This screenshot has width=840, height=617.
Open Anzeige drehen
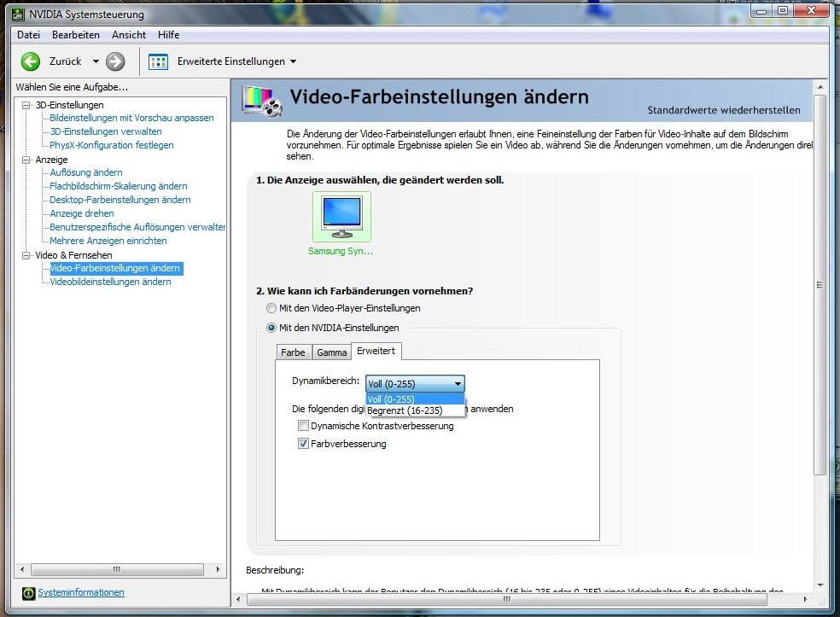(x=81, y=213)
